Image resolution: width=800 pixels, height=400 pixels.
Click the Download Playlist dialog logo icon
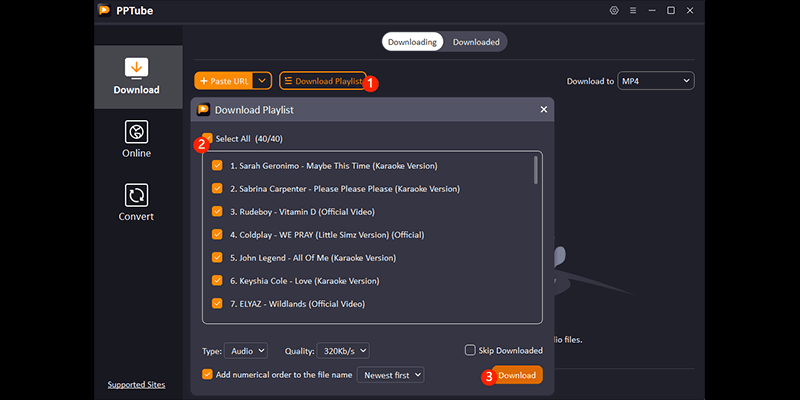(x=204, y=110)
